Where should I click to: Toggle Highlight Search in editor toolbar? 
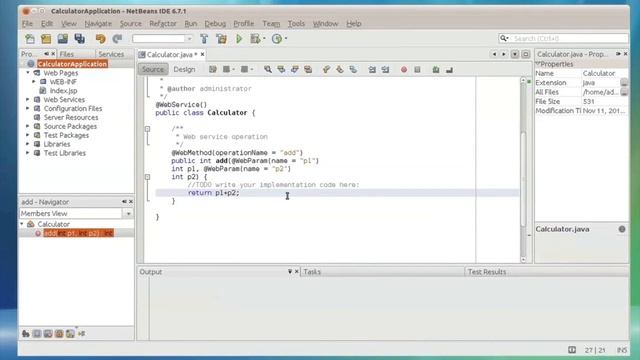click(308, 70)
